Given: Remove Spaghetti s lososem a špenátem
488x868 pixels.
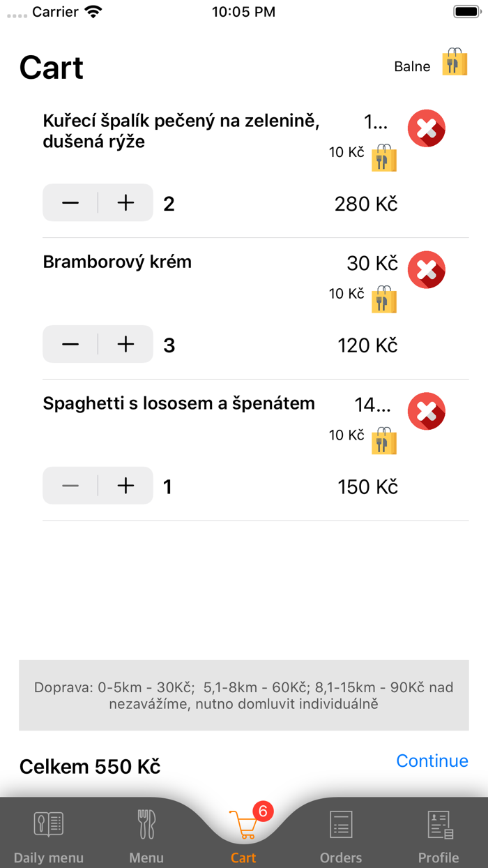Looking at the screenshot, I should coord(426,411).
